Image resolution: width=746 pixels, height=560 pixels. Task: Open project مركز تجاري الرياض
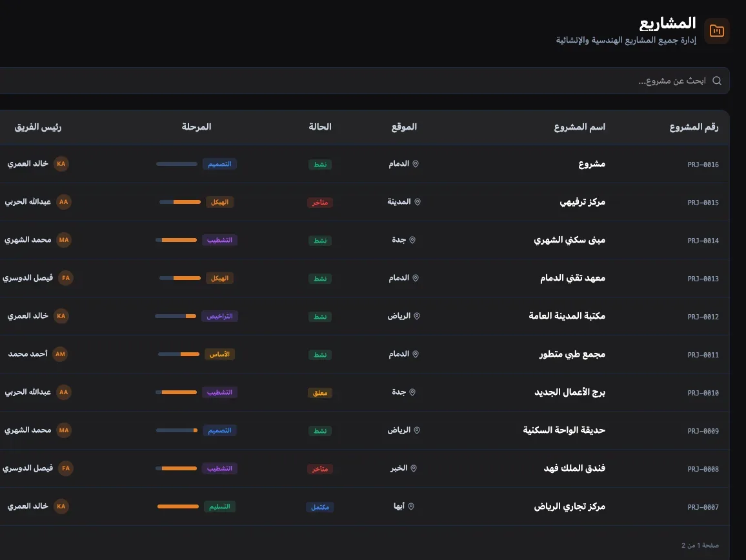click(569, 506)
